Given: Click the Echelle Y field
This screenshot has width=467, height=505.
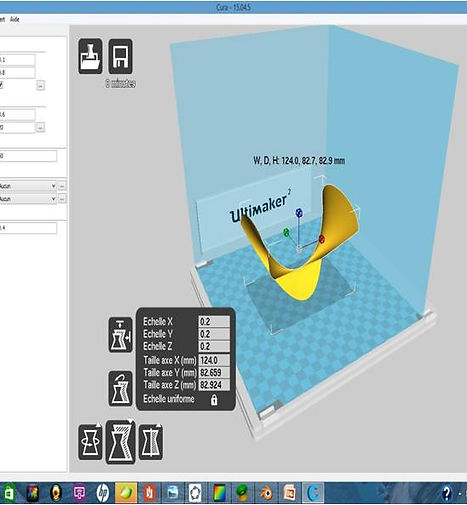Looking at the screenshot, I should 214,334.
